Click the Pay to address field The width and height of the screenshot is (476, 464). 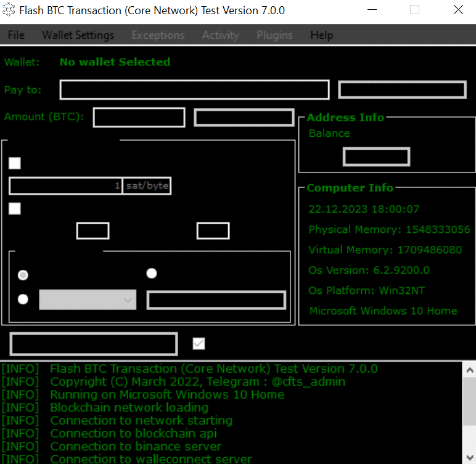click(195, 90)
